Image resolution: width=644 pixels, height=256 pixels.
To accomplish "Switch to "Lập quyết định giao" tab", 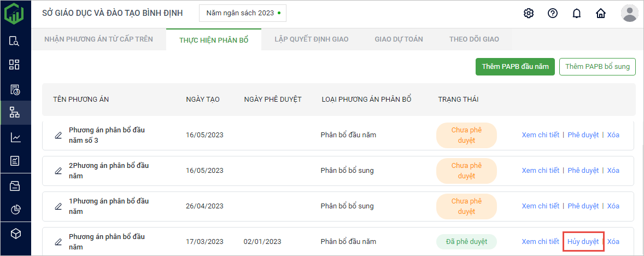I will [311, 39].
